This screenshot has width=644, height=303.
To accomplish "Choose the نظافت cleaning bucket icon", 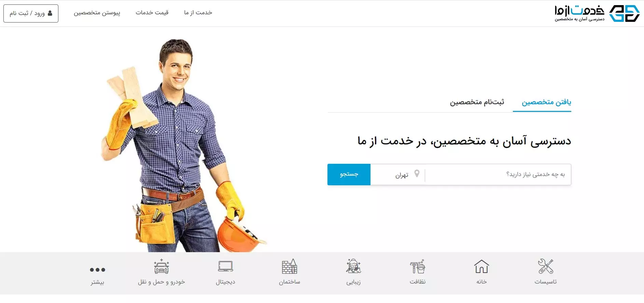I will pyautogui.click(x=418, y=266).
